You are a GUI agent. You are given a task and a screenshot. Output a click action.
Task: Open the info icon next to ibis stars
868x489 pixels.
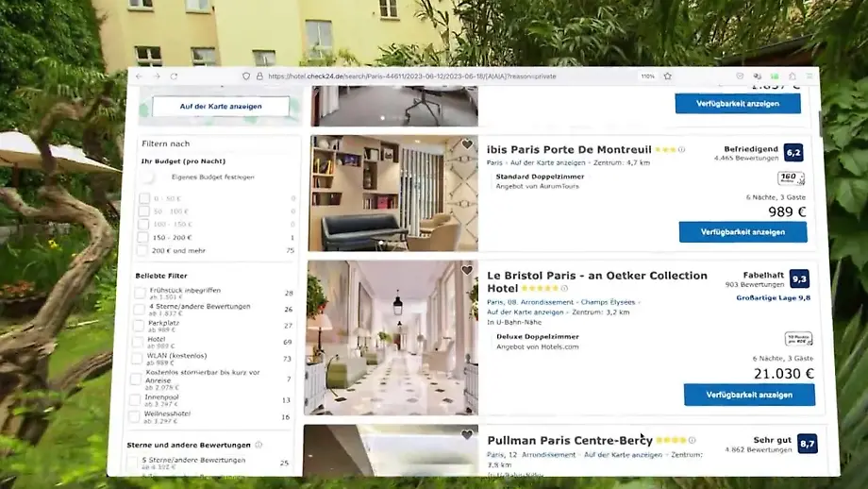coord(681,149)
